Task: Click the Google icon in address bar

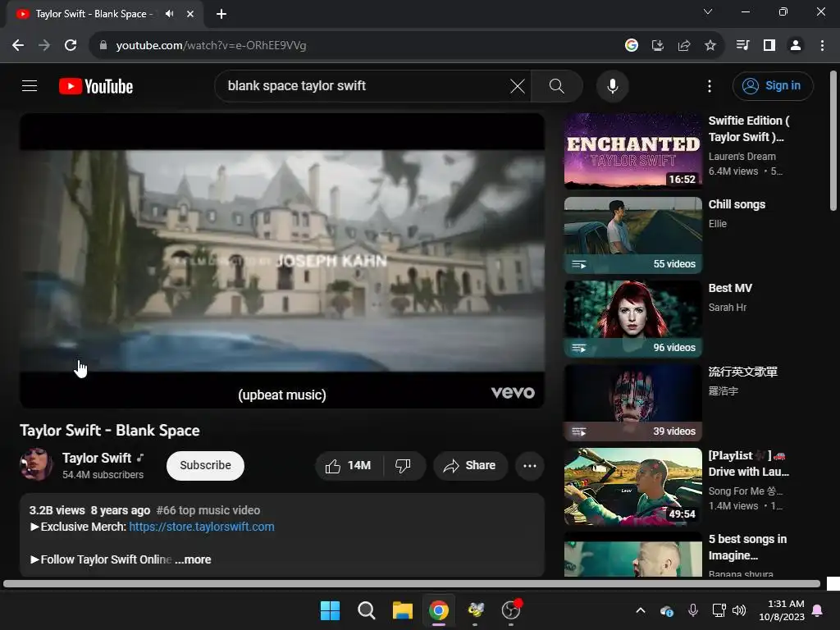Action: click(x=632, y=46)
